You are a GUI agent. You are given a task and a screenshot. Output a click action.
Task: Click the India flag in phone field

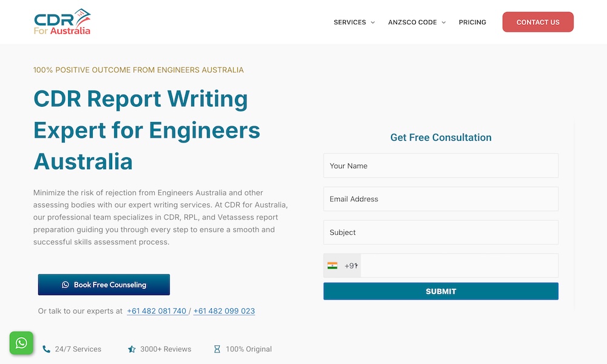(333, 266)
